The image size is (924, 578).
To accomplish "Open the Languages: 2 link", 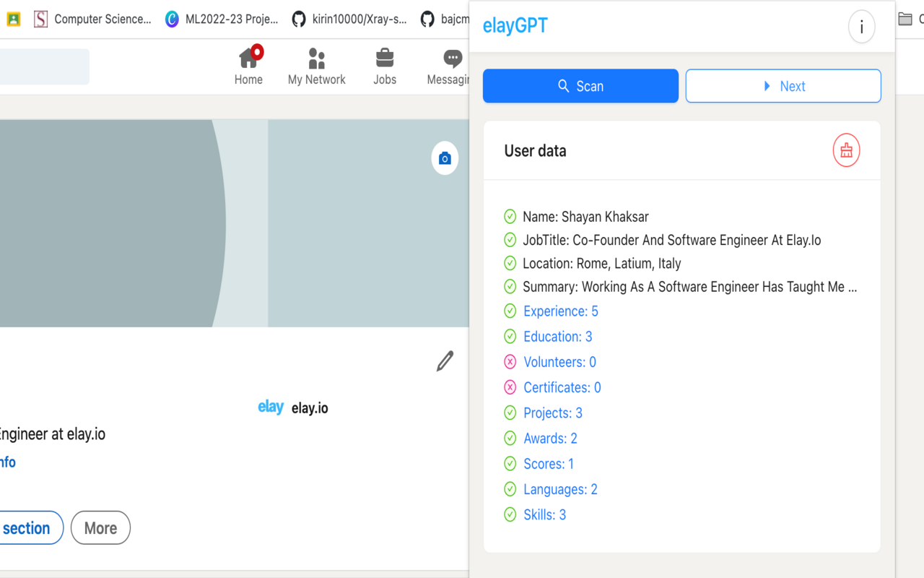I will tap(560, 489).
